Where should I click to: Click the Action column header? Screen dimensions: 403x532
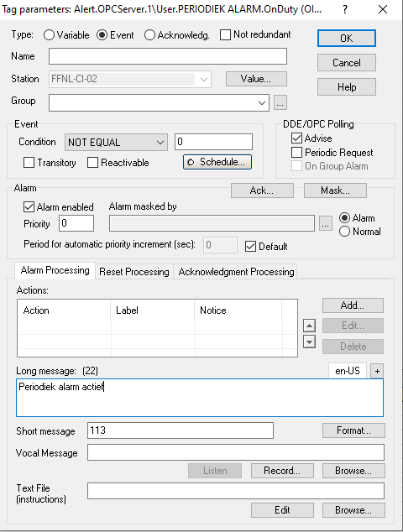[x=64, y=310]
